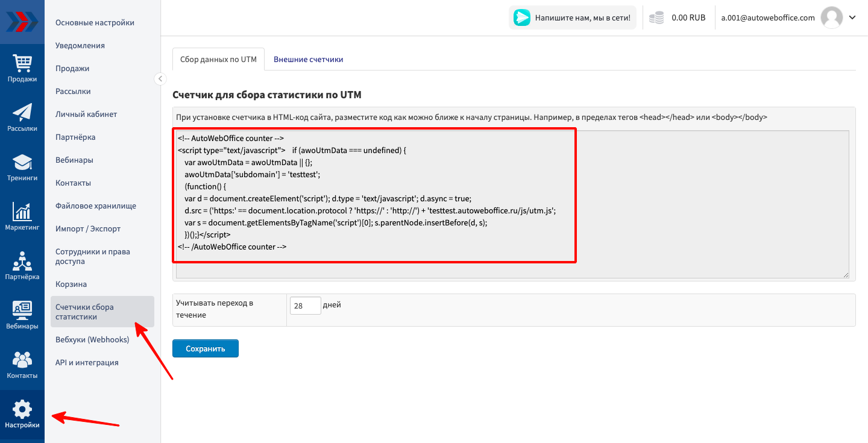Image resolution: width=868 pixels, height=443 pixels.
Task: Switch to Внешние счетчики tab
Action: click(x=308, y=60)
